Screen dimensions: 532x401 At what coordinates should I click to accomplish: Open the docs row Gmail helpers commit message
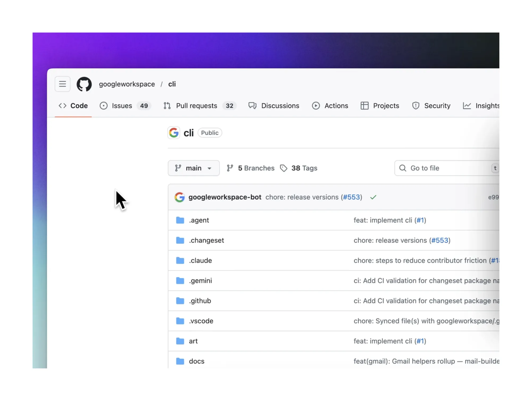(426, 361)
